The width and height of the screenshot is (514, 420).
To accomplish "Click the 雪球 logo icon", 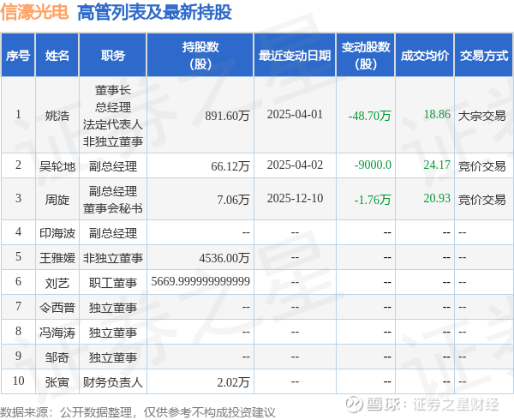I will (x=354, y=404).
